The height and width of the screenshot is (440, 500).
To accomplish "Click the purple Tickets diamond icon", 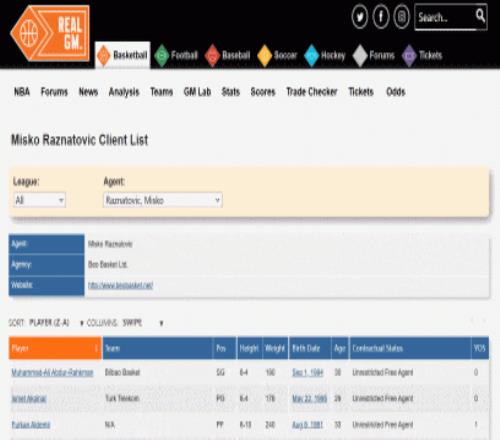I will tap(409, 55).
